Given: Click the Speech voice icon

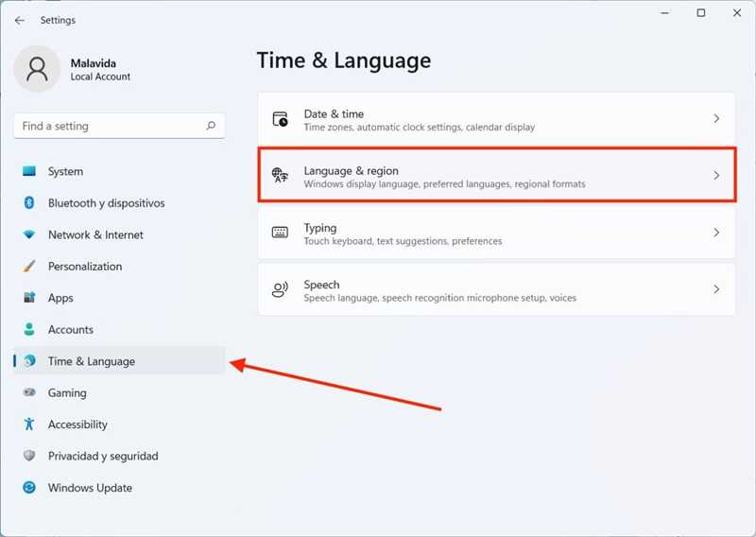Looking at the screenshot, I should click(x=280, y=289).
